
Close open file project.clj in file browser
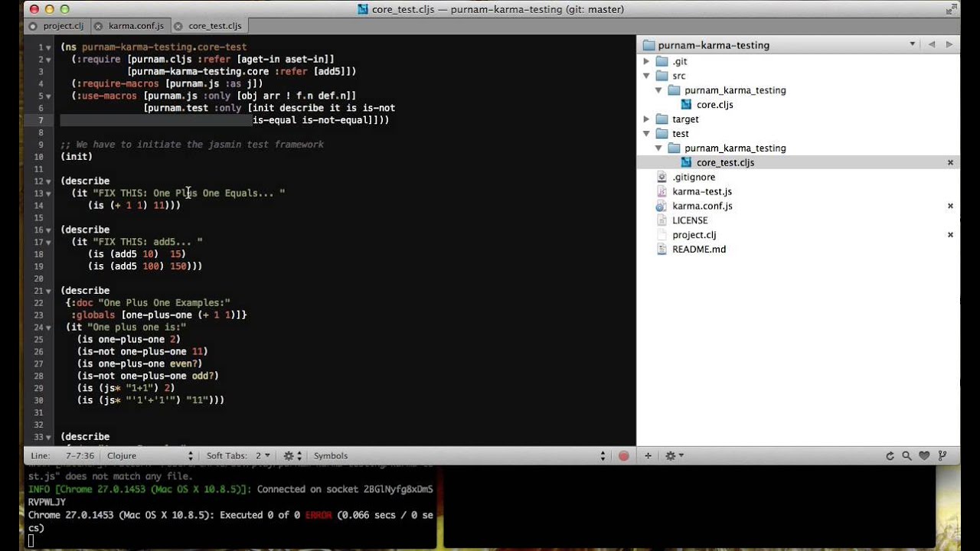pyautogui.click(x=950, y=235)
